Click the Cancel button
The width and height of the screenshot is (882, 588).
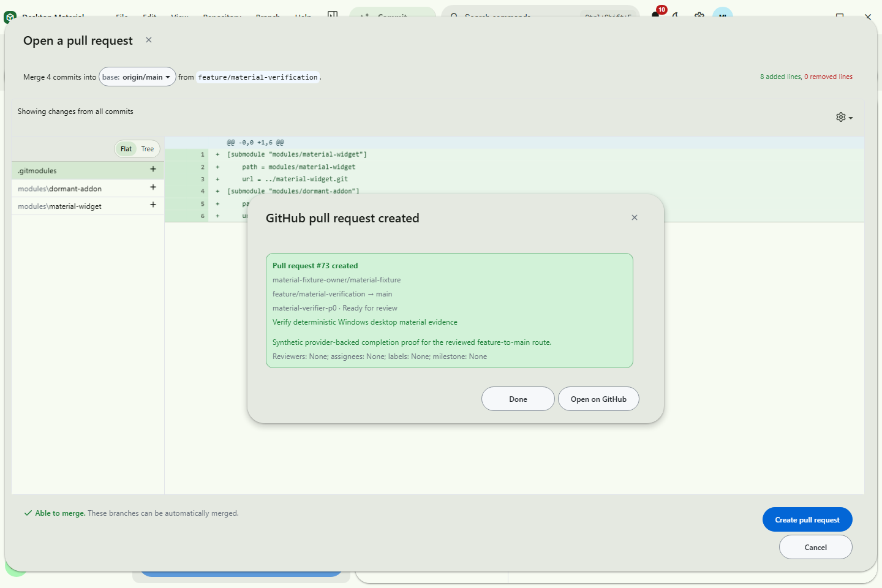click(x=815, y=547)
